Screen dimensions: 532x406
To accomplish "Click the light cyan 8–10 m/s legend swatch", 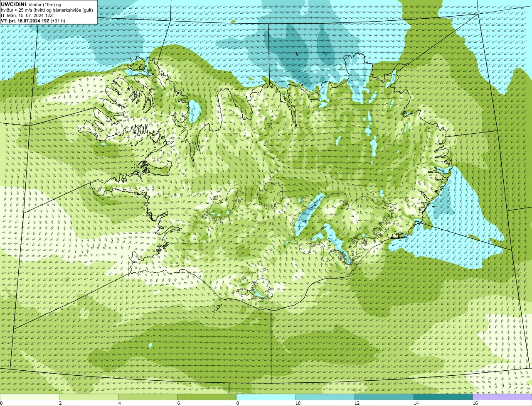I will pos(266,397).
